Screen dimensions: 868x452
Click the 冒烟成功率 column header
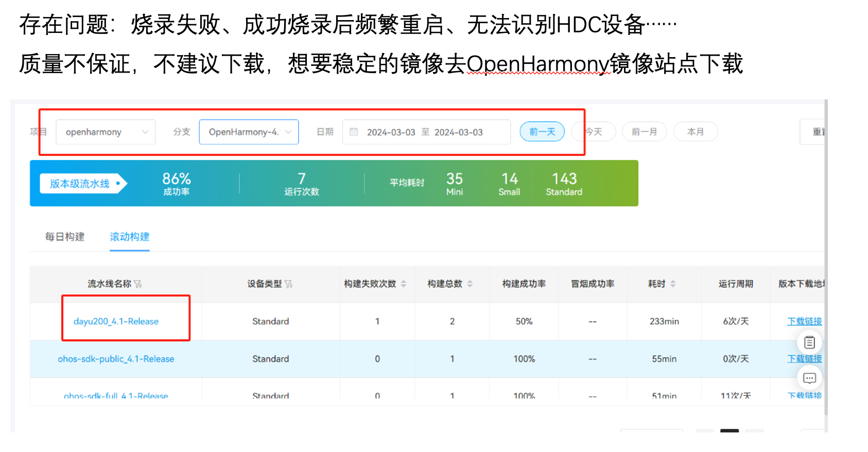tap(593, 284)
